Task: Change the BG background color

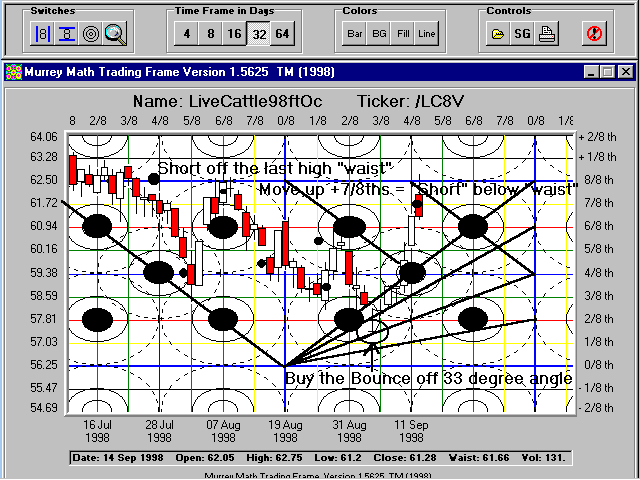Action: (378, 33)
